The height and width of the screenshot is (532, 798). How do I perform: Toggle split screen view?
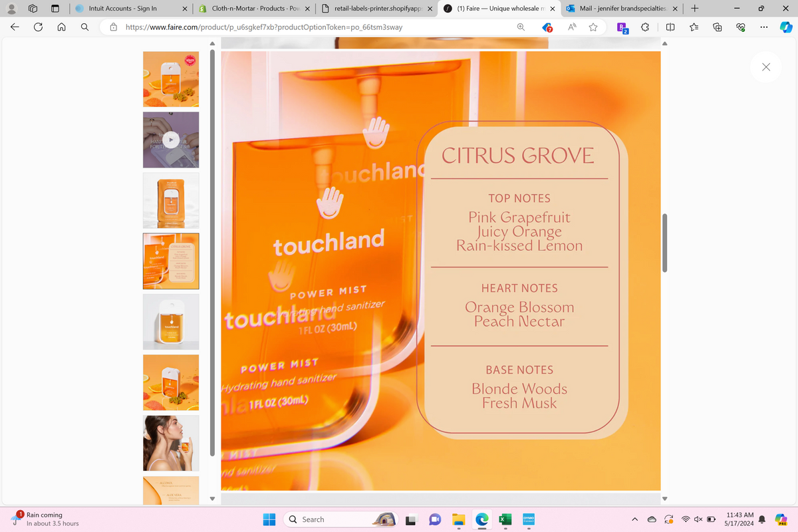pos(670,27)
